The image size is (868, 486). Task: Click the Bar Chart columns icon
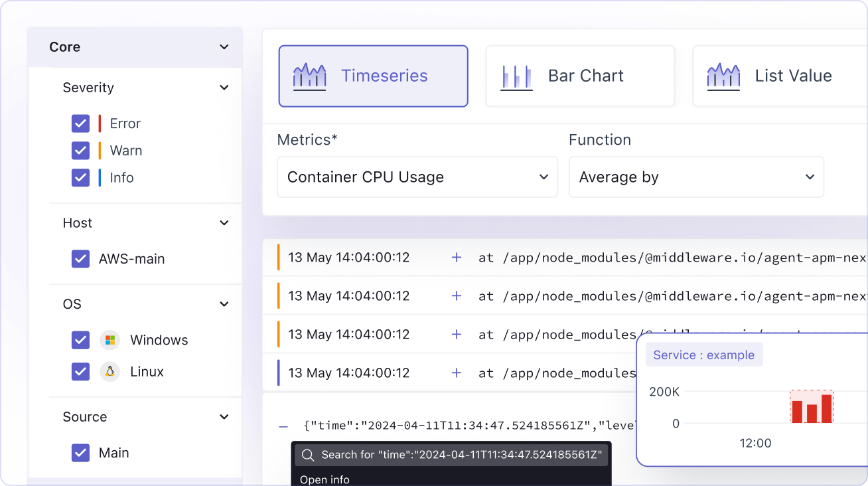coord(517,76)
